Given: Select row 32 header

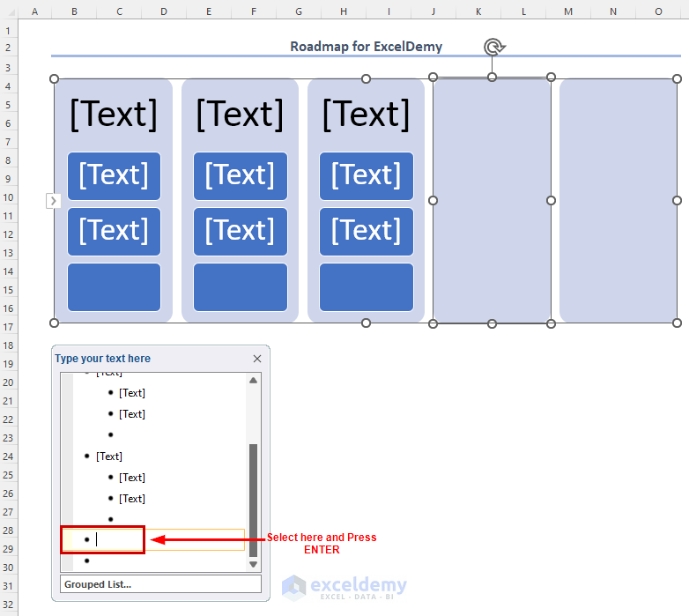Looking at the screenshot, I should pyautogui.click(x=8, y=605).
